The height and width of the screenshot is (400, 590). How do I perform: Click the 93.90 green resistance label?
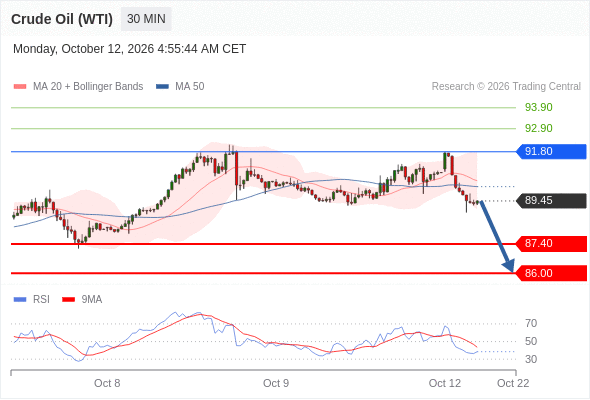pyautogui.click(x=538, y=108)
